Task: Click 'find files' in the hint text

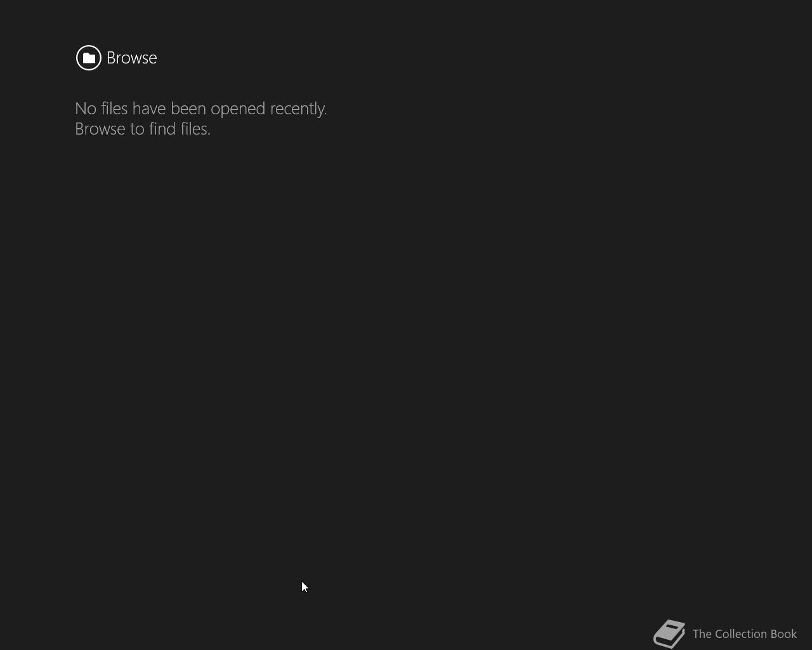Action: click(180, 129)
